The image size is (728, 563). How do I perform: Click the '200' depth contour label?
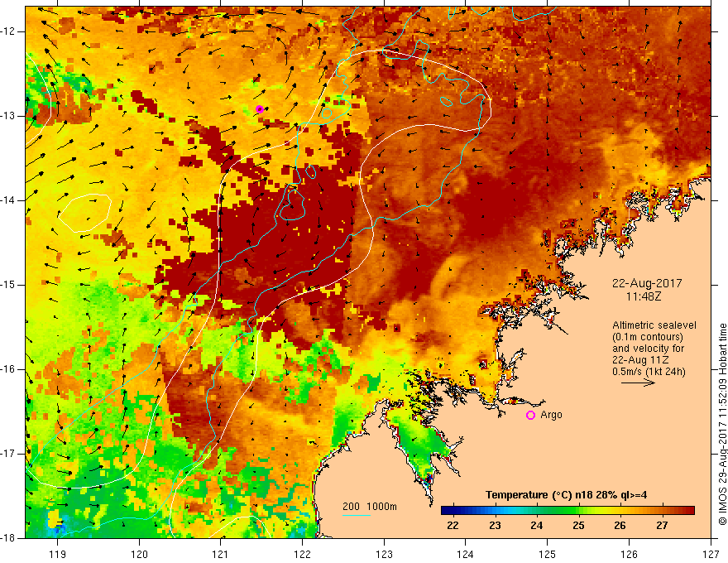pyautogui.click(x=351, y=507)
